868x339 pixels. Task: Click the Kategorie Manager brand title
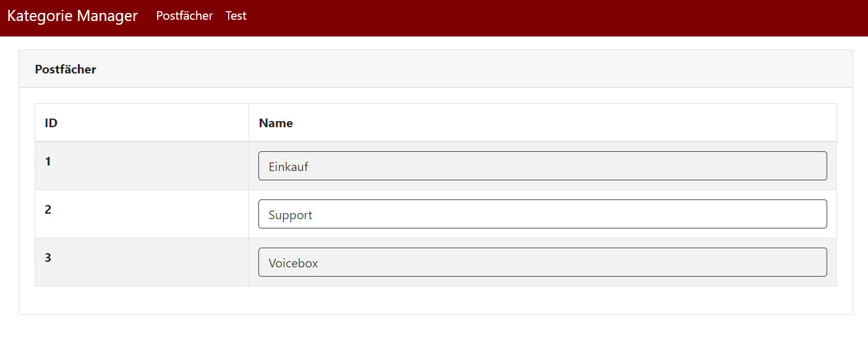tap(72, 16)
